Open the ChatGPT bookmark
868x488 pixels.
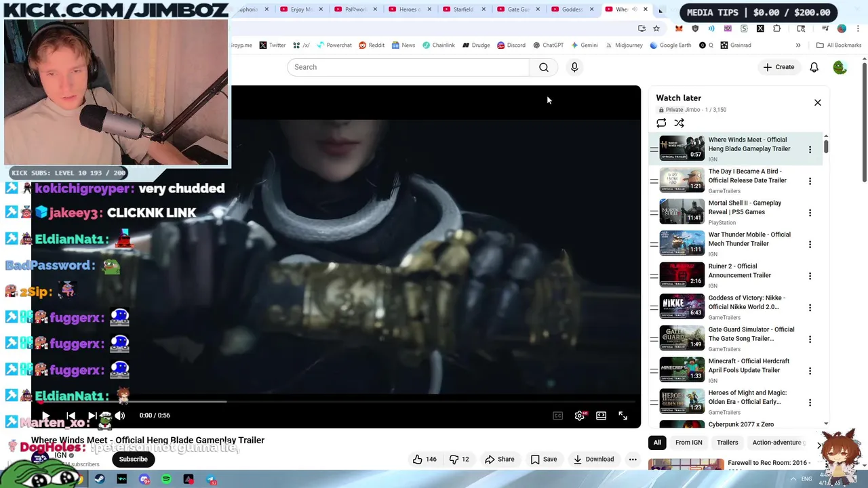pyautogui.click(x=548, y=45)
